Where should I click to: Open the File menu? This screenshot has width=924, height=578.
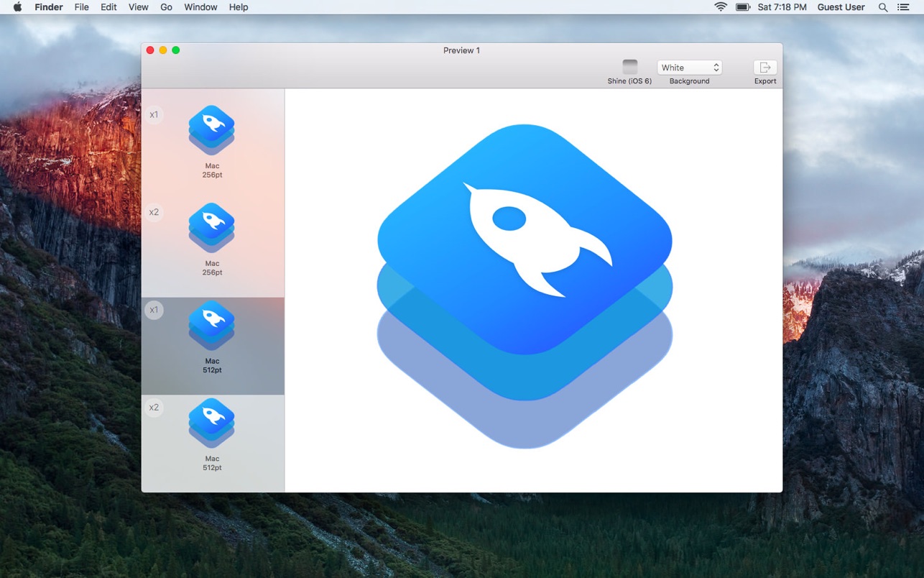pos(82,7)
